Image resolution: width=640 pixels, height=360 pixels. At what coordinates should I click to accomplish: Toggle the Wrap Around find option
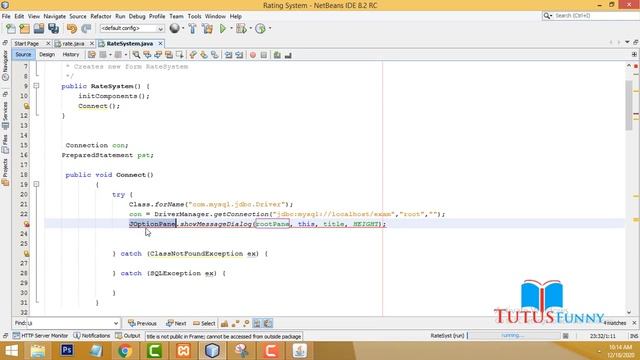268,323
